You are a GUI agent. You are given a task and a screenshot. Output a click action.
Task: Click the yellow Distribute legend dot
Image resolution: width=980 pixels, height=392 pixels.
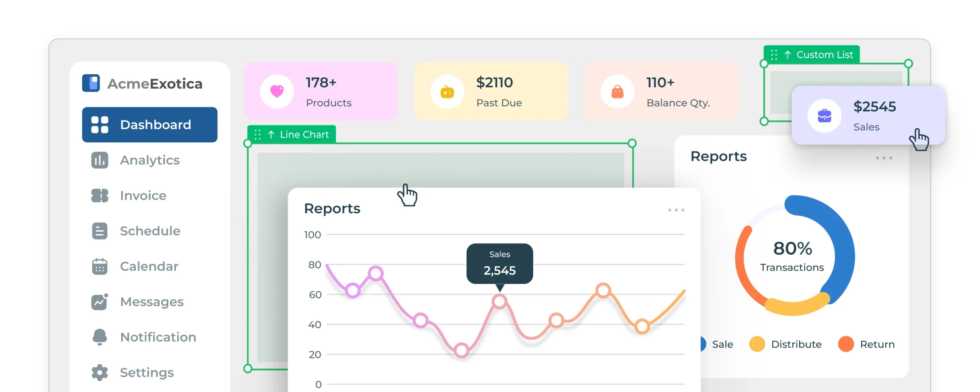[x=757, y=344]
